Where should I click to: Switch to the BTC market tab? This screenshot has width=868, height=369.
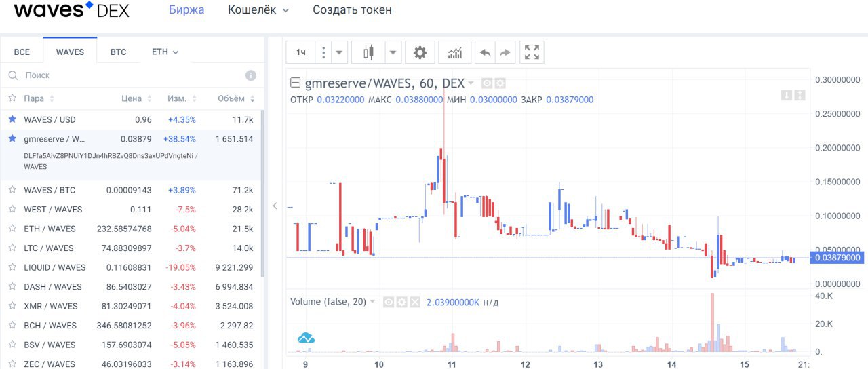(118, 52)
